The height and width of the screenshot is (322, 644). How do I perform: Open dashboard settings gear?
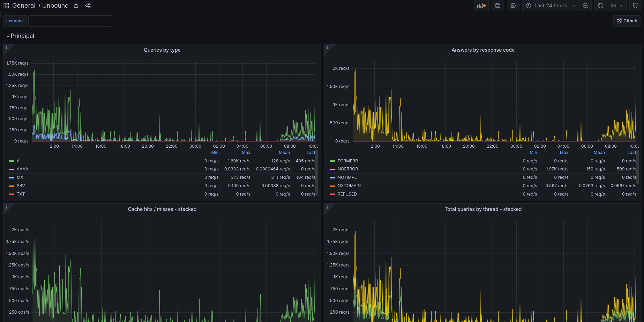[x=513, y=6]
